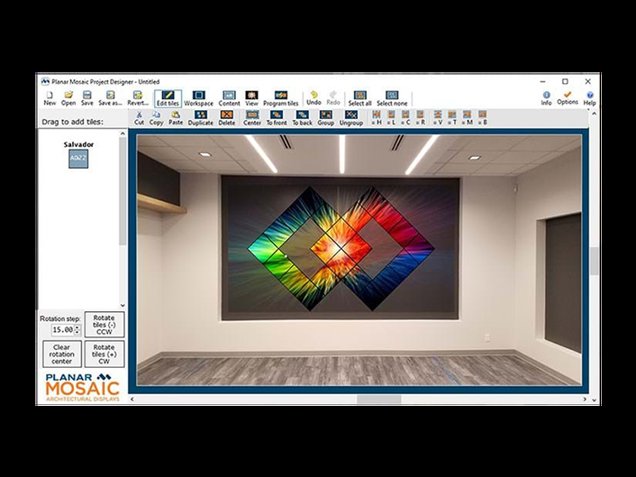The height and width of the screenshot is (477, 636).
Task: Increase the rotation step with the spinner
Action: click(x=77, y=327)
